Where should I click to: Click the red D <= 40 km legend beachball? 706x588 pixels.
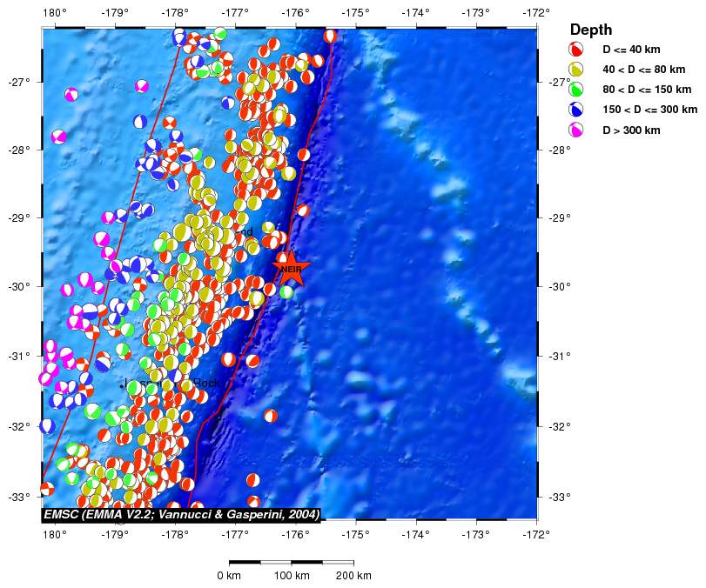575,49
